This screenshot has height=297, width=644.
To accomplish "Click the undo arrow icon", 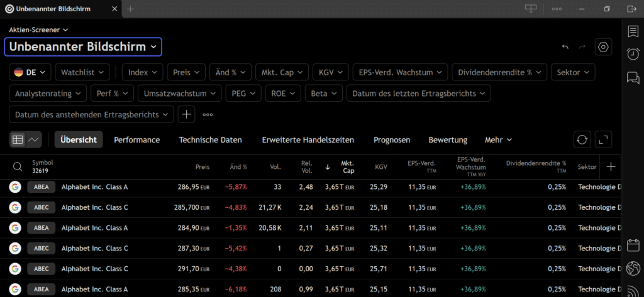I will pyautogui.click(x=565, y=46).
